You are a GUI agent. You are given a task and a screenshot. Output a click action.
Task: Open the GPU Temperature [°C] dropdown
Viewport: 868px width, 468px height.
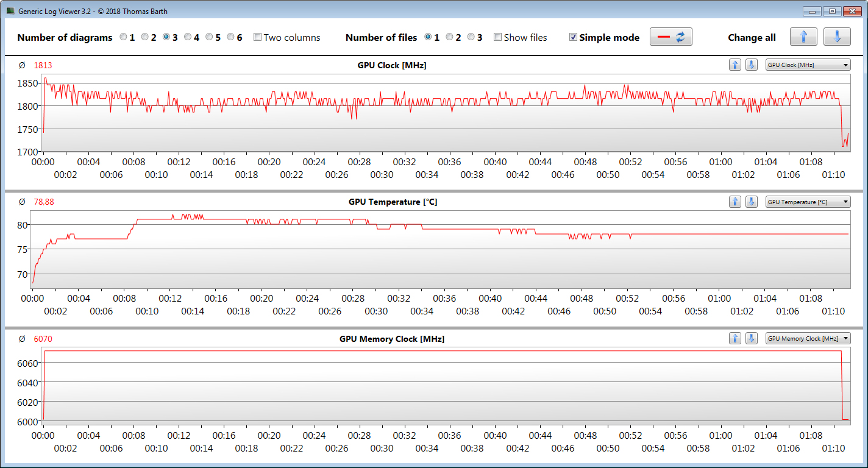point(808,202)
